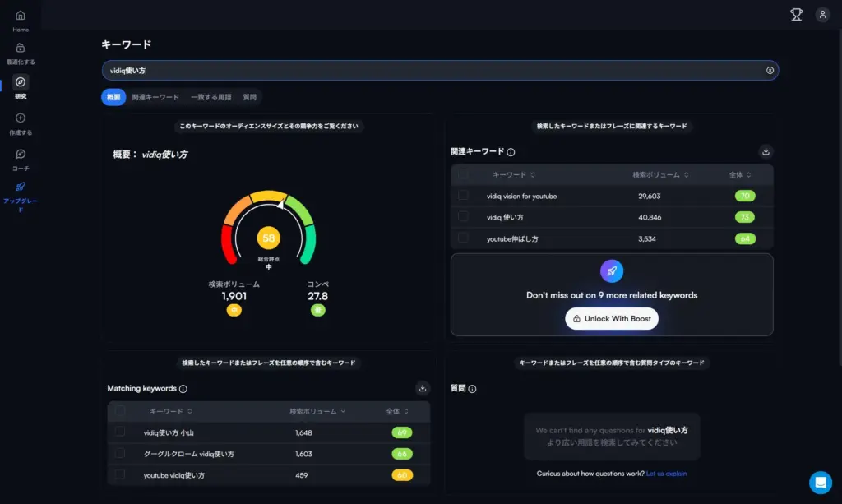Check the vidiq 使い方 row checkbox
This screenshot has height=504, width=842.
[463, 217]
